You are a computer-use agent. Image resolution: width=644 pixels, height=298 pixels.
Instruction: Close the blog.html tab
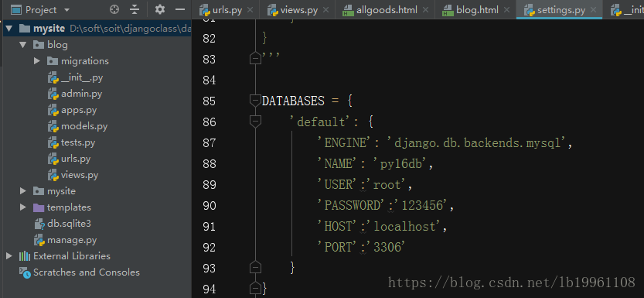coord(507,10)
